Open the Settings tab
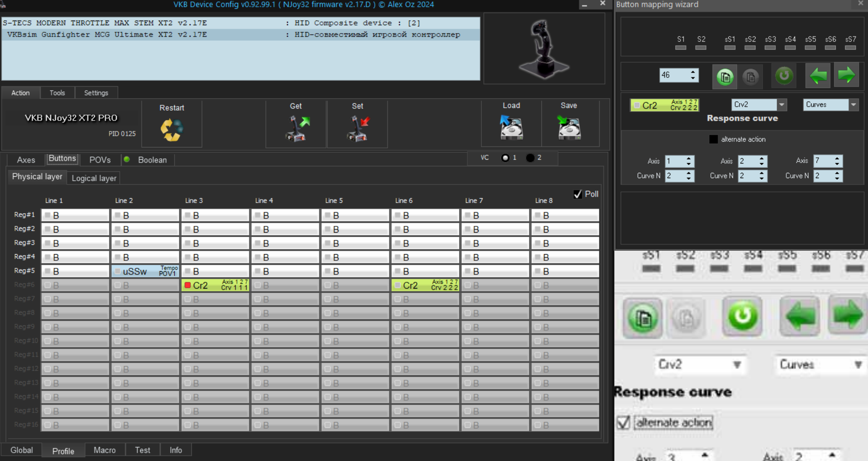 (96, 93)
